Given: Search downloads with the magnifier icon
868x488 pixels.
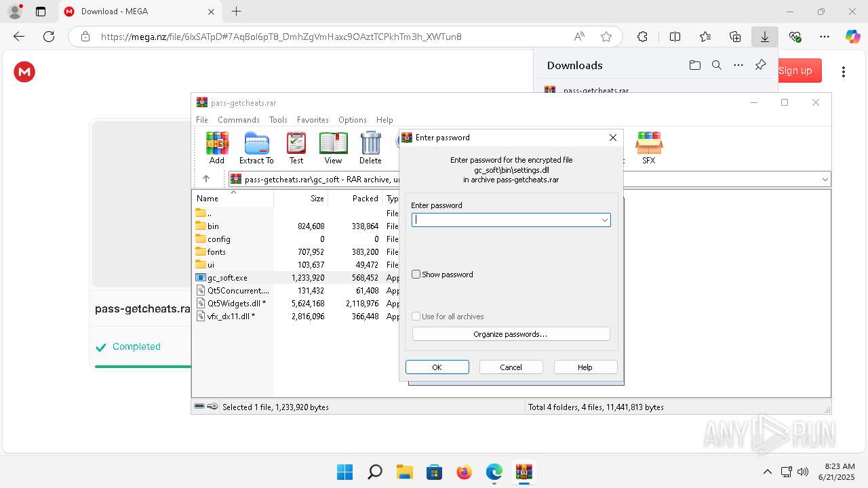Looking at the screenshot, I should click(x=717, y=65).
